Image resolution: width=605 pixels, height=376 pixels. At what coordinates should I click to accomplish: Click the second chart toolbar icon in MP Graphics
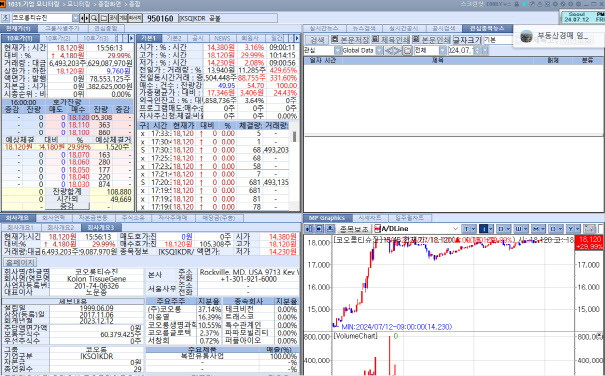[319, 229]
